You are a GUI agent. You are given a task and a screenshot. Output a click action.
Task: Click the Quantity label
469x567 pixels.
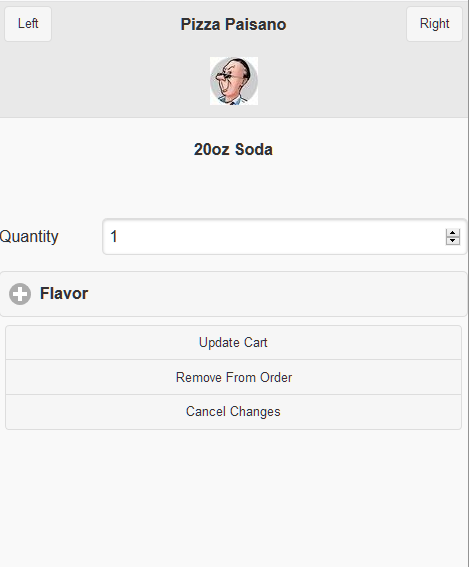(x=29, y=237)
